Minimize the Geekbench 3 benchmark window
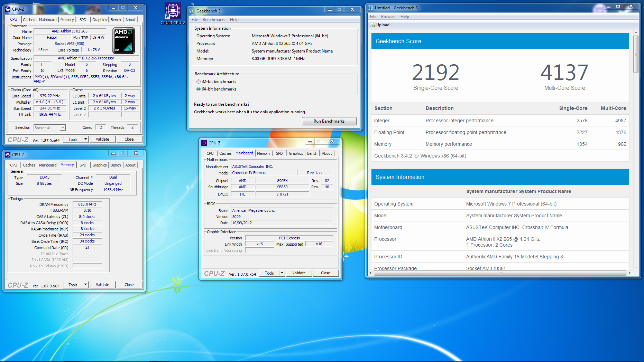 tap(330, 10)
